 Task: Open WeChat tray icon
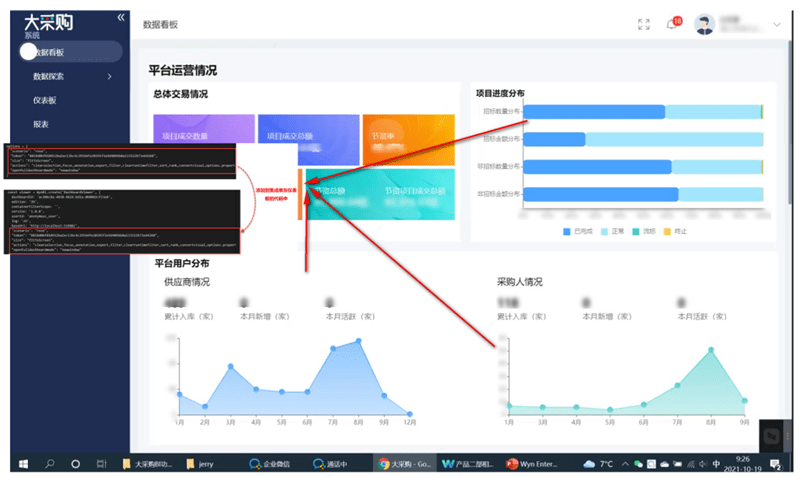click(638, 464)
